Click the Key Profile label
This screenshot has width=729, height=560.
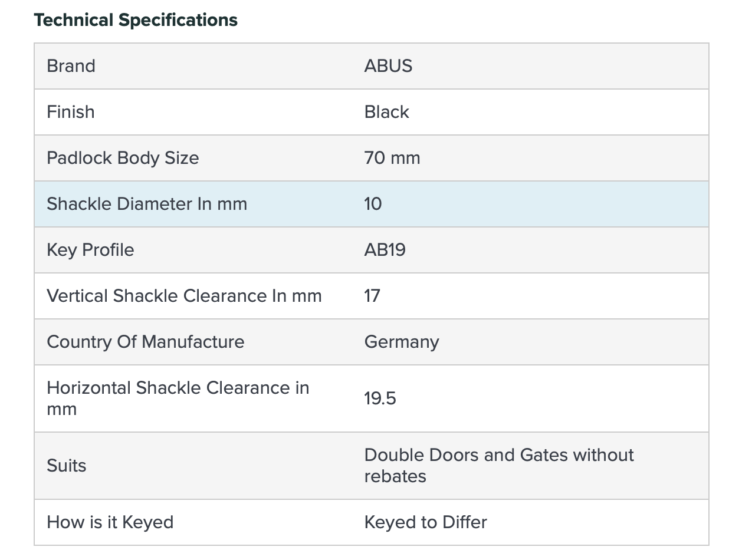pos(90,249)
